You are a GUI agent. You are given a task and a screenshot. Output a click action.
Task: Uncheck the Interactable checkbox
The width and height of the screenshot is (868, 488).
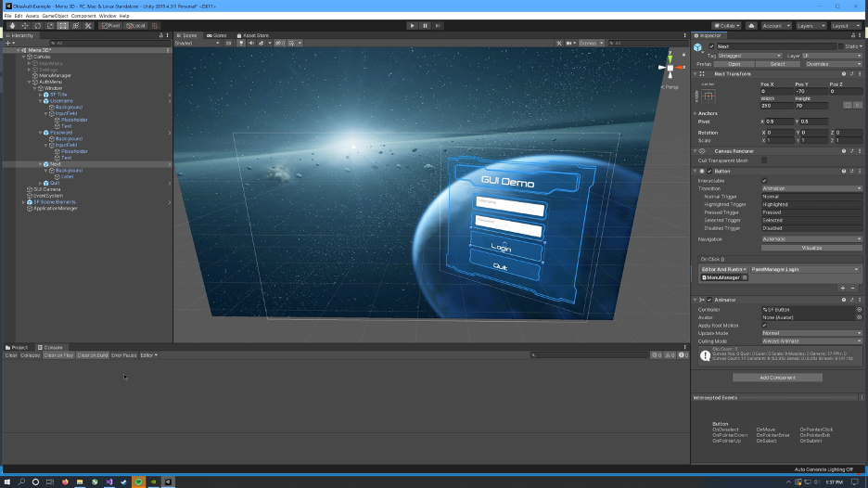click(764, 181)
